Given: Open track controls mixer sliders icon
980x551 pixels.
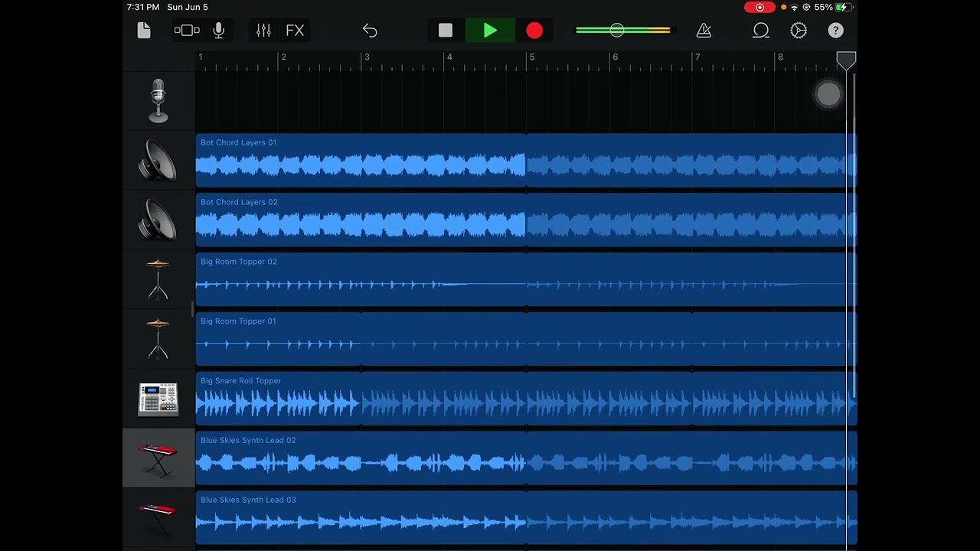Looking at the screenshot, I should [263, 31].
